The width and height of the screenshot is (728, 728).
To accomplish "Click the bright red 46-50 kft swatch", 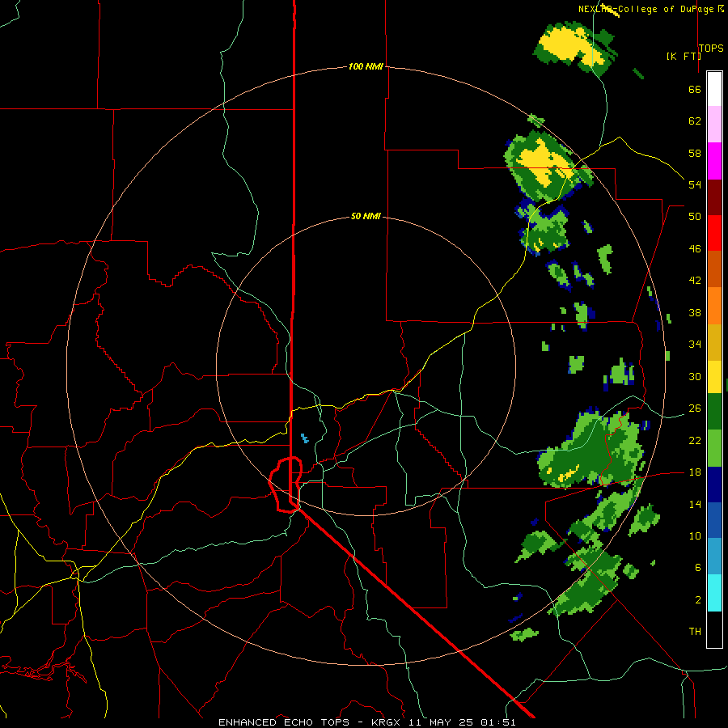I will [714, 233].
